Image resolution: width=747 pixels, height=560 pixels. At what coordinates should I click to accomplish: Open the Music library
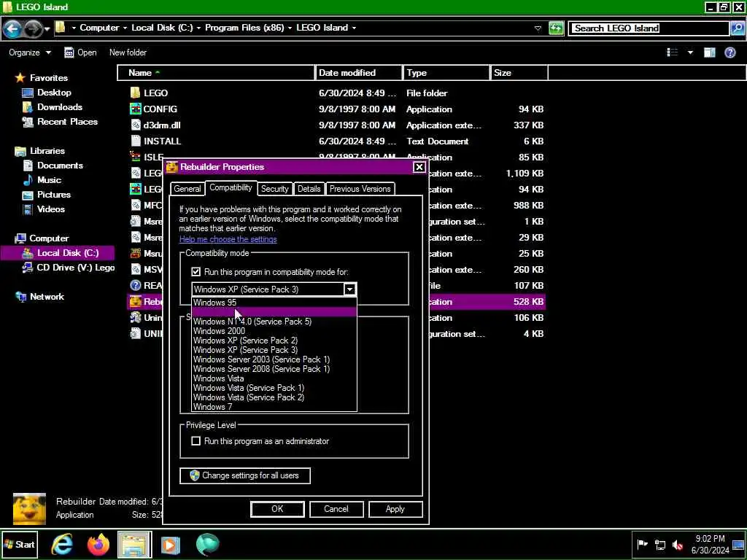tap(42, 180)
